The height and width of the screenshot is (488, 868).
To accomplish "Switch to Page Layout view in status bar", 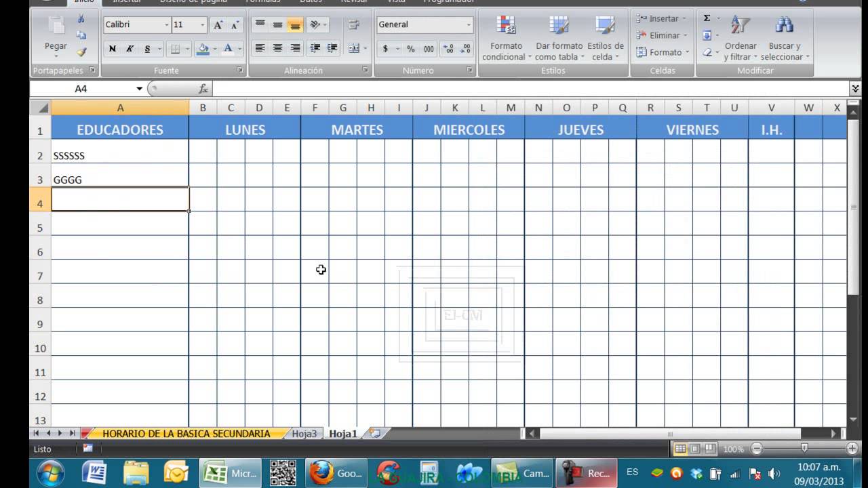I will point(694,449).
